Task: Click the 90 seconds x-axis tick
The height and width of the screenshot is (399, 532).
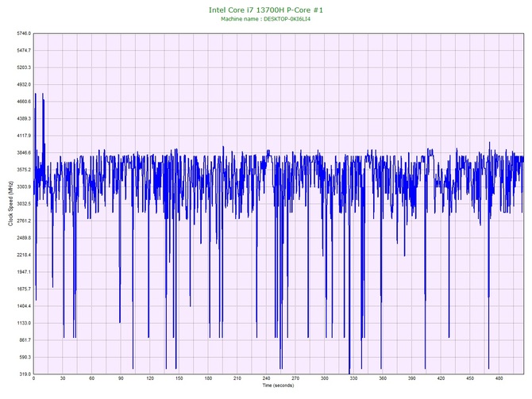Action: coord(121,378)
